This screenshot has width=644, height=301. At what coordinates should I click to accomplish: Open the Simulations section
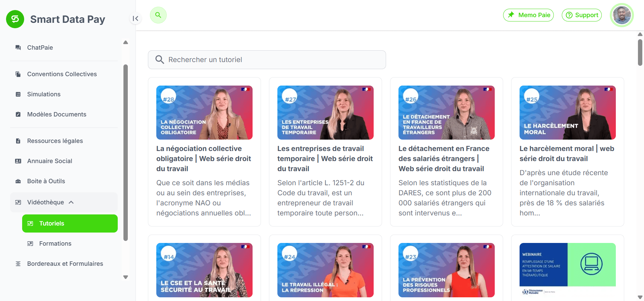pyautogui.click(x=64, y=94)
